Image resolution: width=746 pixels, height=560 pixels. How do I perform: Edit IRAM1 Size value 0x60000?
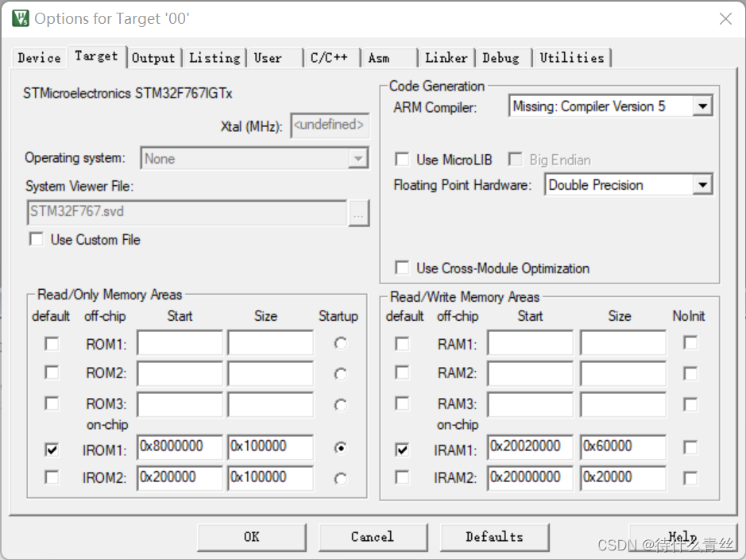tap(623, 446)
